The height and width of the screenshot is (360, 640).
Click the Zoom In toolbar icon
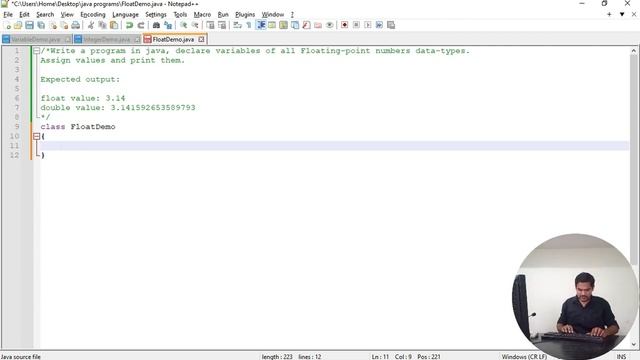(x=184, y=25)
